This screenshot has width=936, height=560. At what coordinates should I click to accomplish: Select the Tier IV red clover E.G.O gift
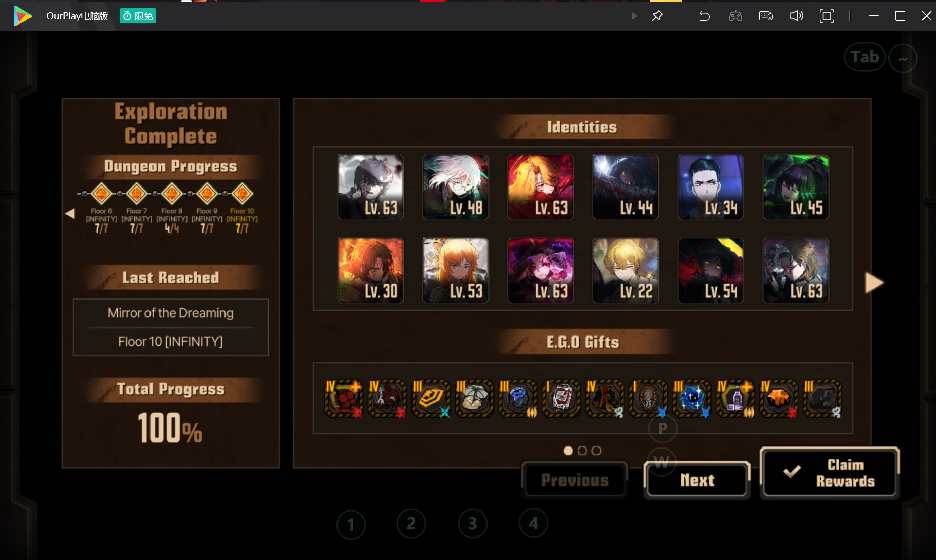[x=344, y=398]
